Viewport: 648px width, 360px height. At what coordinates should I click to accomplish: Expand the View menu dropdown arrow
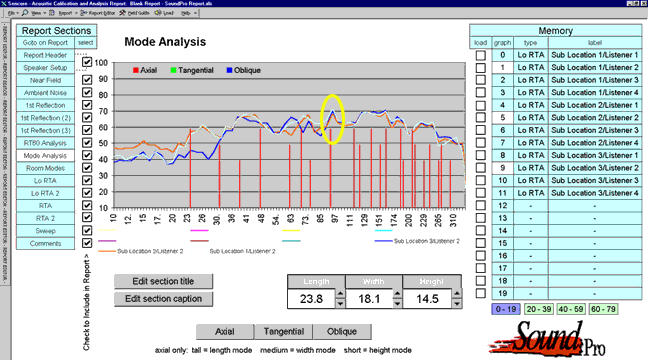click(44, 13)
